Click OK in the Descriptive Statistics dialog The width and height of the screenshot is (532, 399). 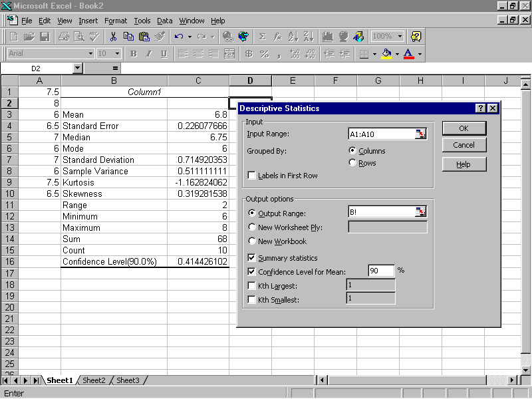(464, 128)
